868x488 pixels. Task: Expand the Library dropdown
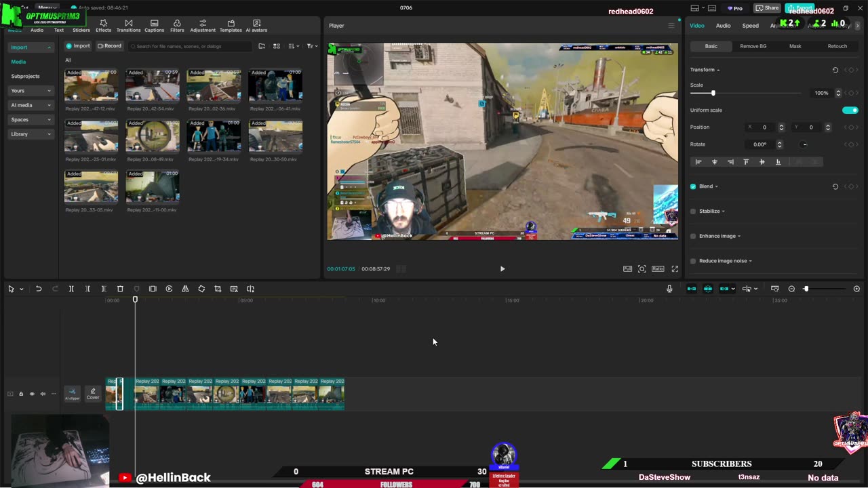pos(49,134)
